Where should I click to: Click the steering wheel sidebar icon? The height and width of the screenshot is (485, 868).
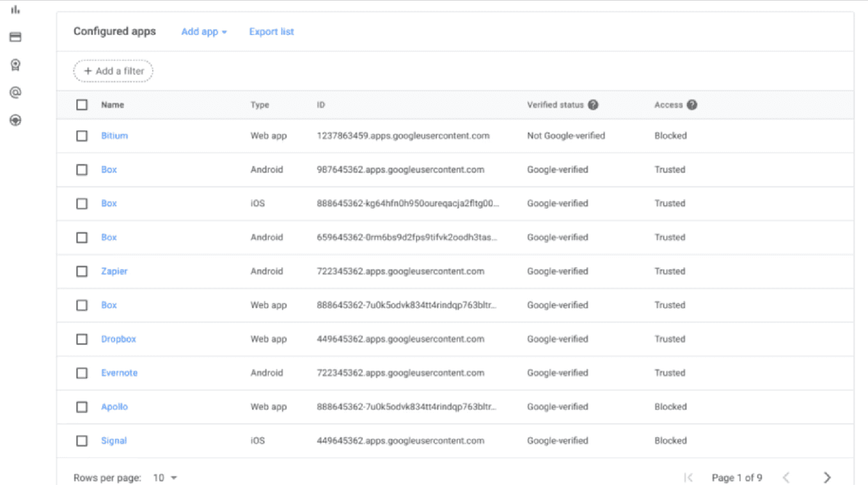15,120
